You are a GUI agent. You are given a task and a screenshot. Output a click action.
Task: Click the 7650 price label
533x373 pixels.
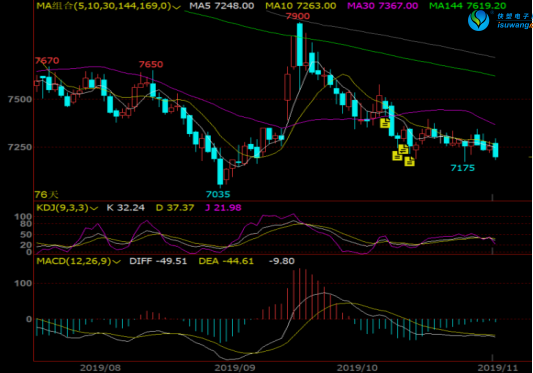pos(151,64)
